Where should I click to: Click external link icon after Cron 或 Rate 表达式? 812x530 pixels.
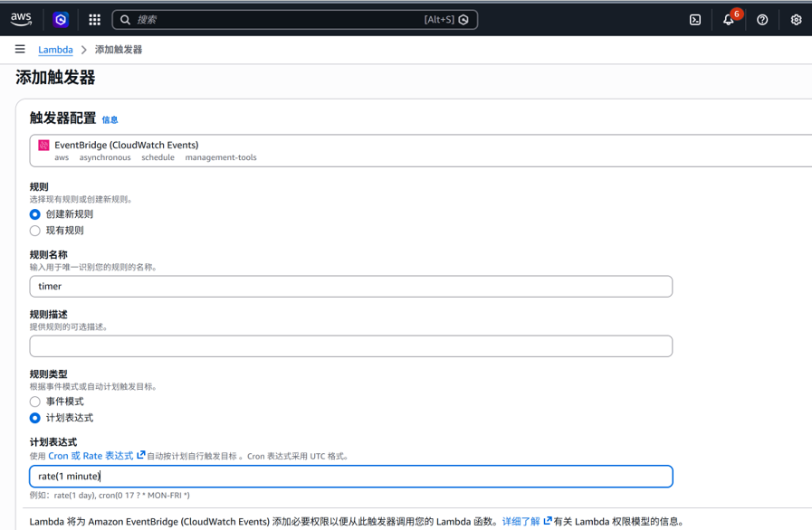click(141, 456)
